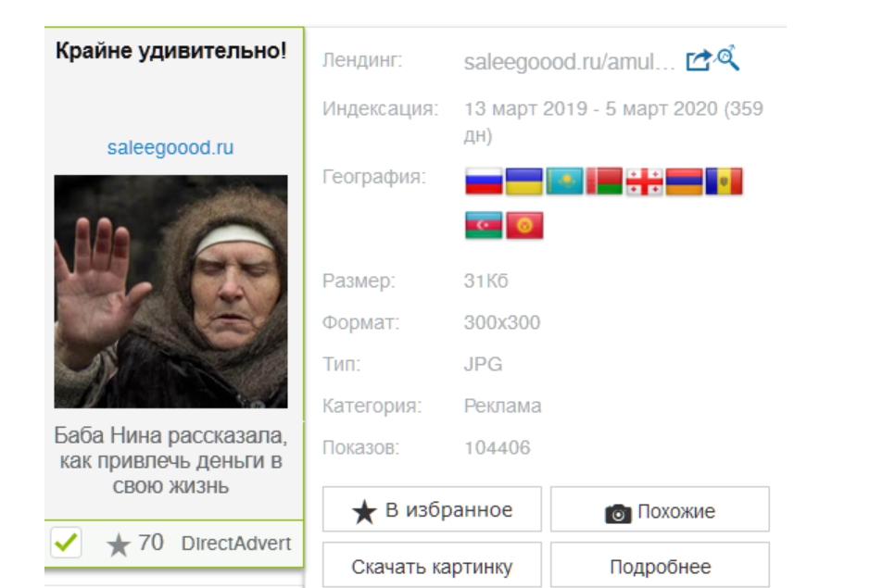Click the type value JPG
Viewport: 895px width, 588px height.
[x=483, y=364]
